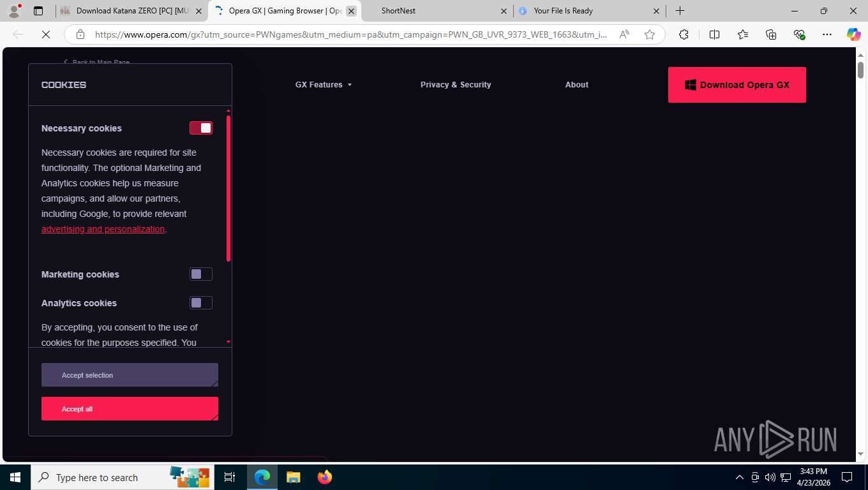Open the Read aloud icon
Viewport: 868px width, 490px height.
point(624,35)
